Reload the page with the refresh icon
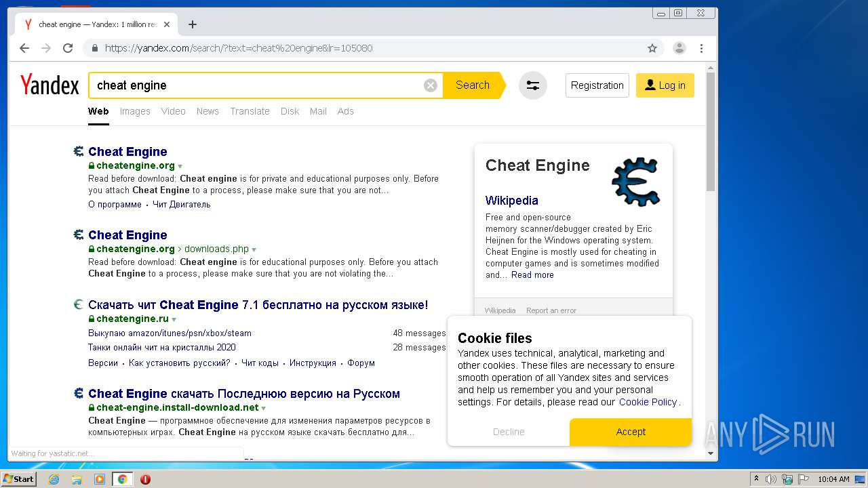 pos(68,48)
